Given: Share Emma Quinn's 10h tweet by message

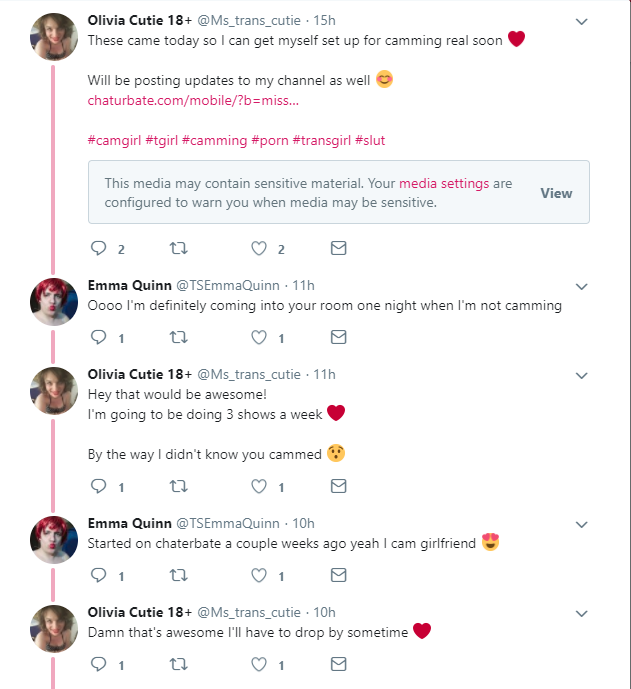Looking at the screenshot, I should point(338,575).
